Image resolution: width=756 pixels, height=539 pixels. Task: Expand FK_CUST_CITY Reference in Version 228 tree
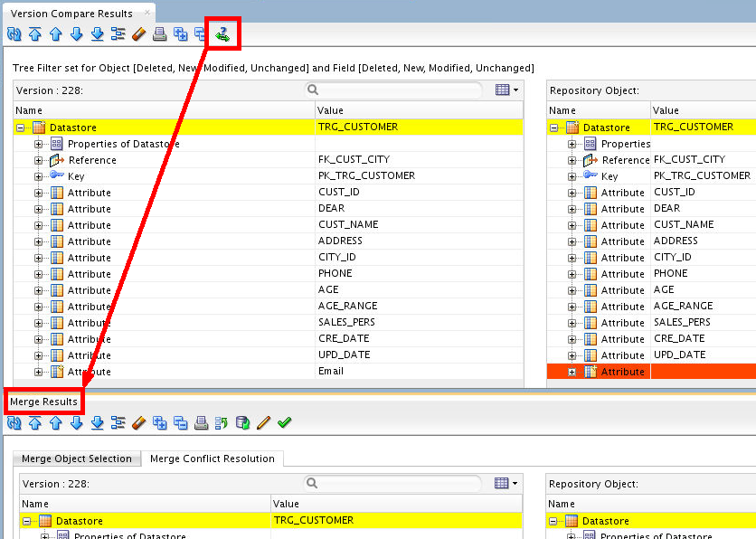[38, 160]
